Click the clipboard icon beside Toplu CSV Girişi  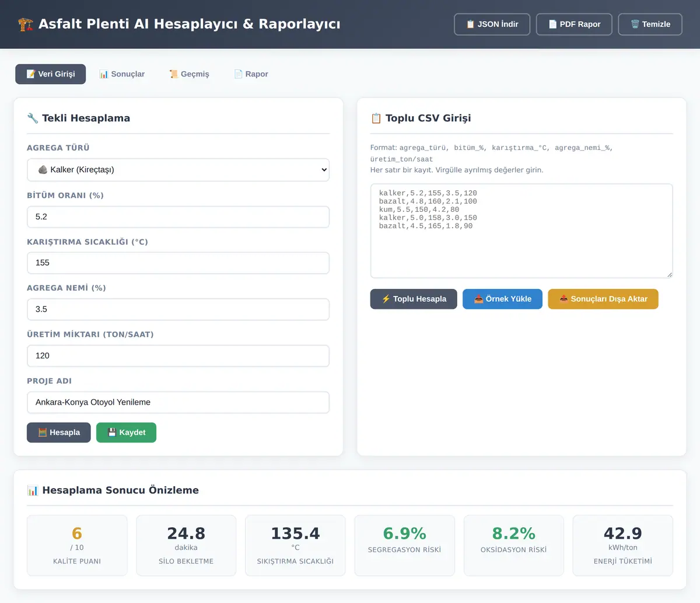pyautogui.click(x=376, y=118)
